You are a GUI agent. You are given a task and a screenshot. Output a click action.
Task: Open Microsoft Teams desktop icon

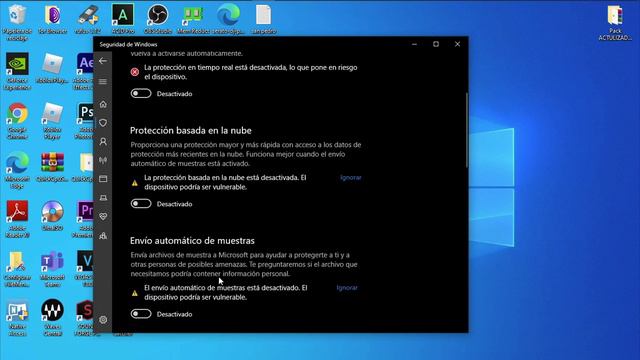pos(52,269)
